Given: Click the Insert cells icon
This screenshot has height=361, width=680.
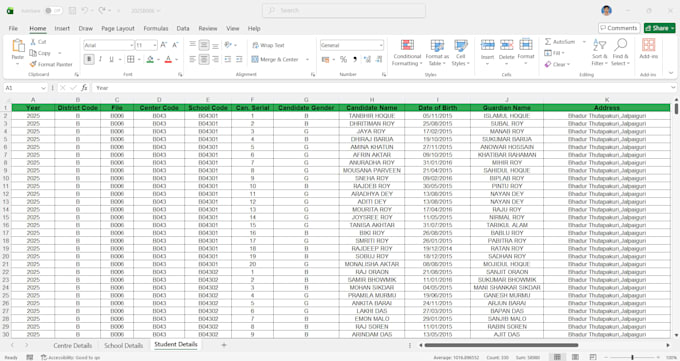Looking at the screenshot, I should tap(487, 45).
